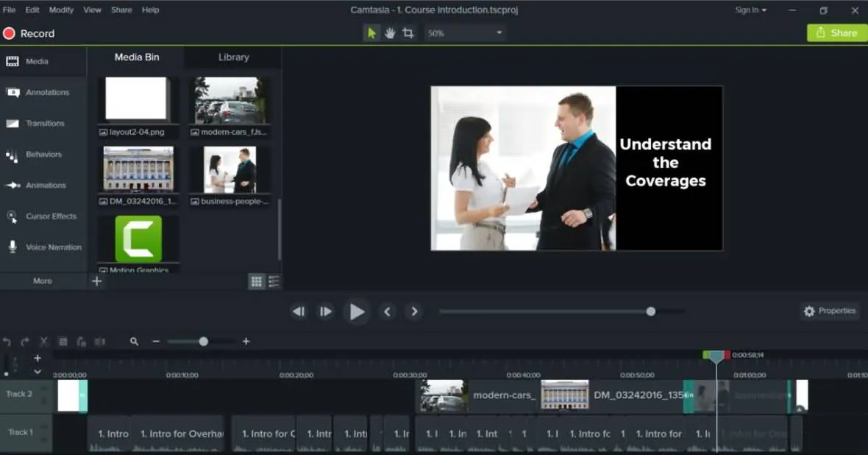Select the Media panel in sidebar
The width and height of the screenshot is (868, 455).
pyautogui.click(x=43, y=62)
